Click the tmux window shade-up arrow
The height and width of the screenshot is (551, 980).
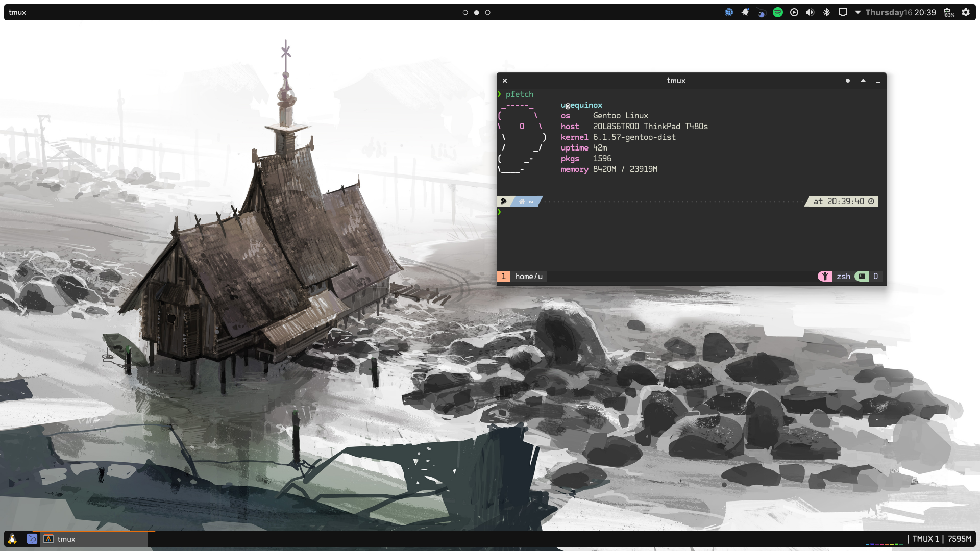[x=863, y=80]
